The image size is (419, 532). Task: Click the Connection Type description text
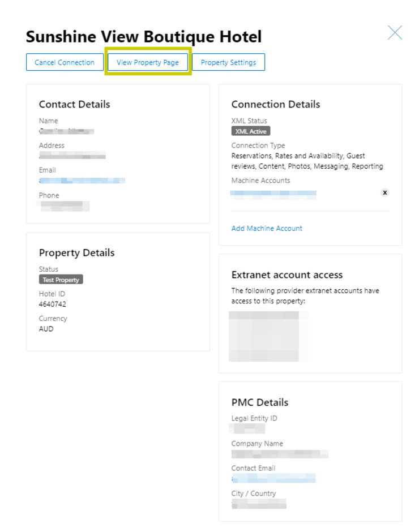(307, 161)
